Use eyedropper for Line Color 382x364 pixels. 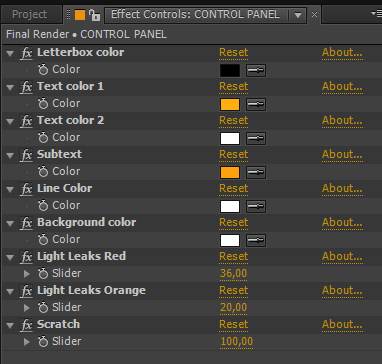pos(256,207)
